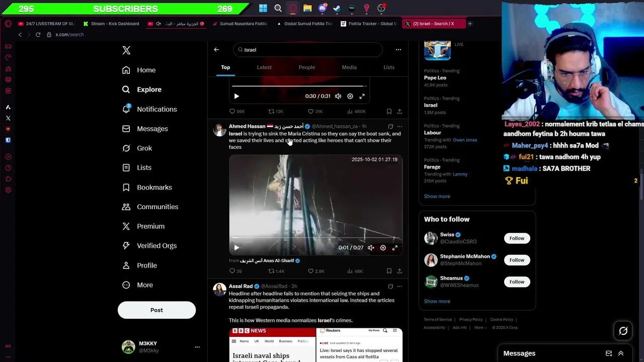
Task: Open the Labour trending topic
Action: click(x=433, y=133)
